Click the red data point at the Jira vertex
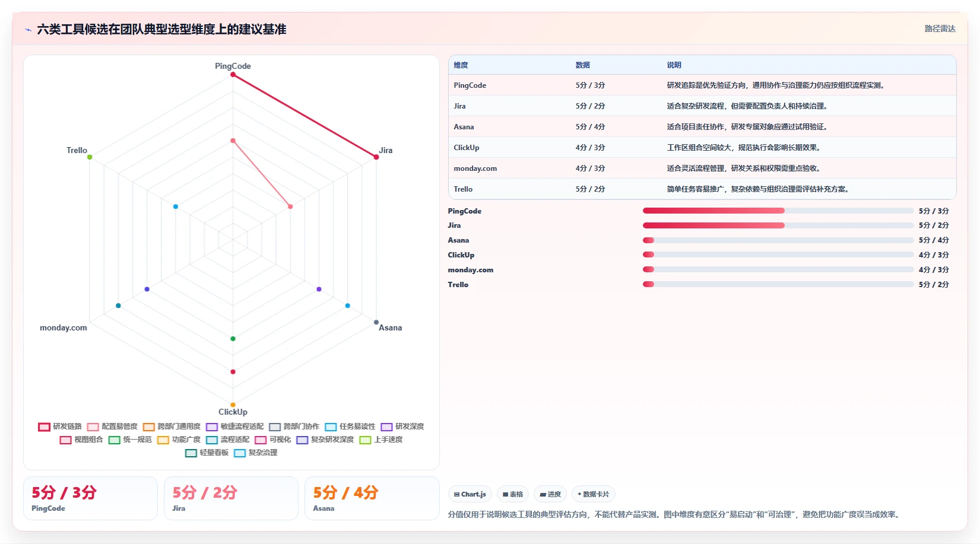 coord(376,157)
